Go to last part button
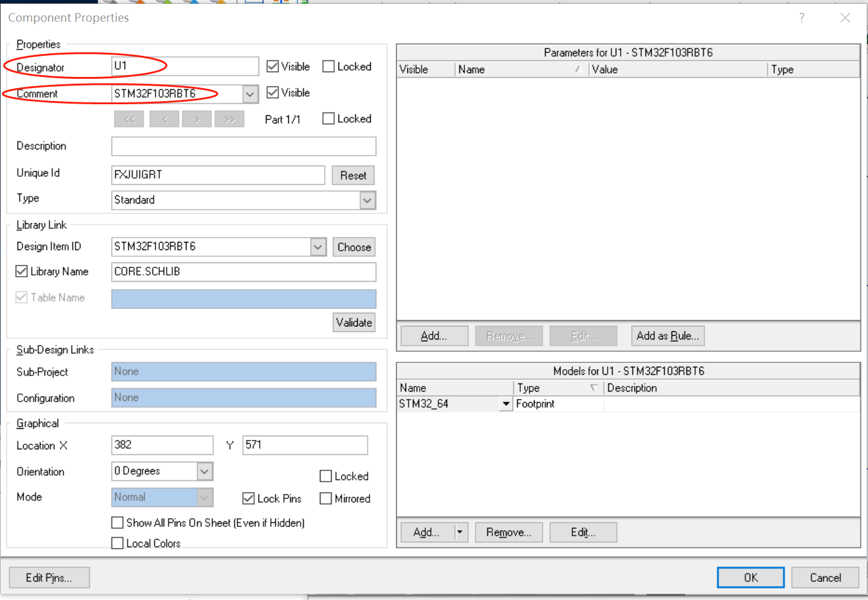The image size is (868, 600). (229, 119)
